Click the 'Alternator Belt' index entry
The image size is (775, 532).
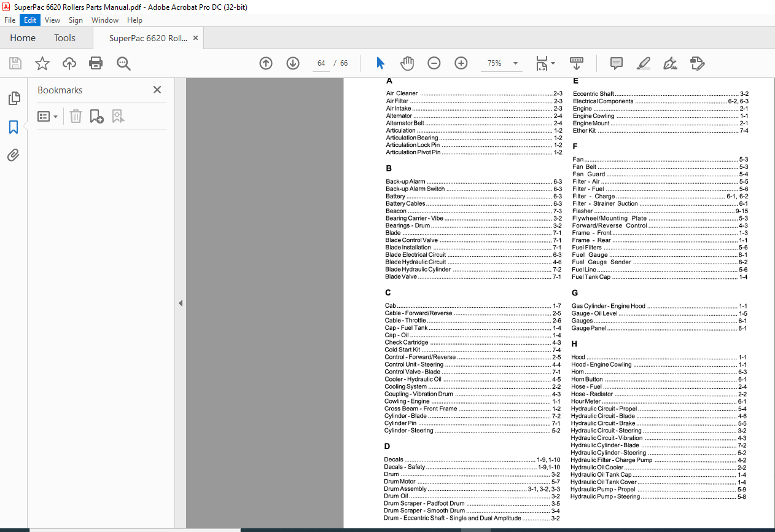(474, 123)
